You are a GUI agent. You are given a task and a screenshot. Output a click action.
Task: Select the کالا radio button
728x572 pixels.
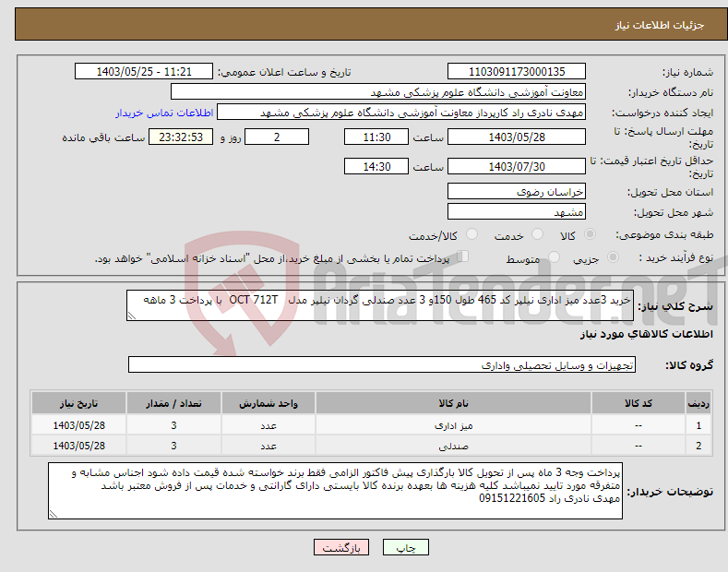tap(590, 234)
